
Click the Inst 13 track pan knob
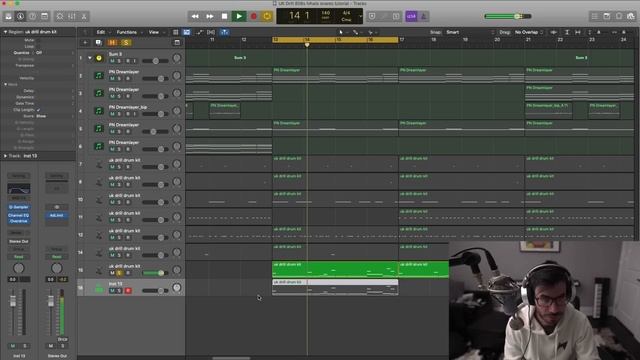(x=177, y=287)
